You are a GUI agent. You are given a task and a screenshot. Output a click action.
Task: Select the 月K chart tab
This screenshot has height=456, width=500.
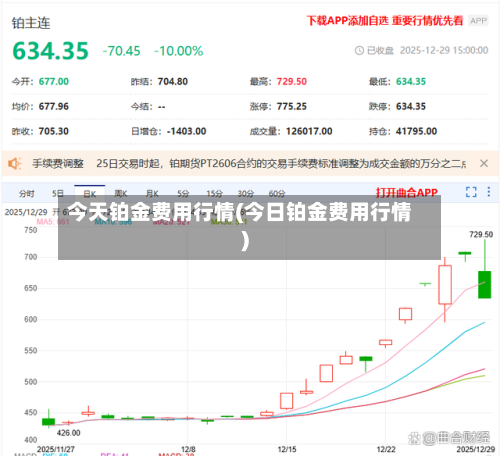[x=152, y=193]
